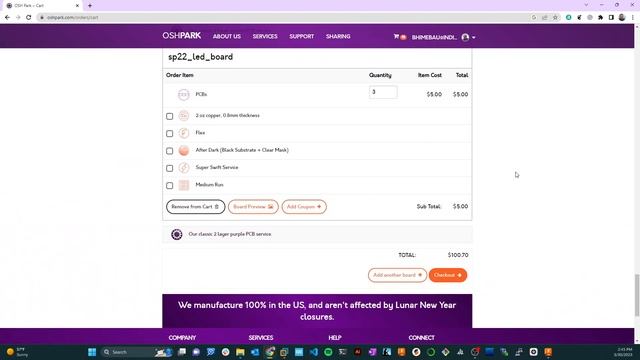Open the browser extensions puzzle icon
The height and width of the screenshot is (360, 640).
tap(600, 18)
